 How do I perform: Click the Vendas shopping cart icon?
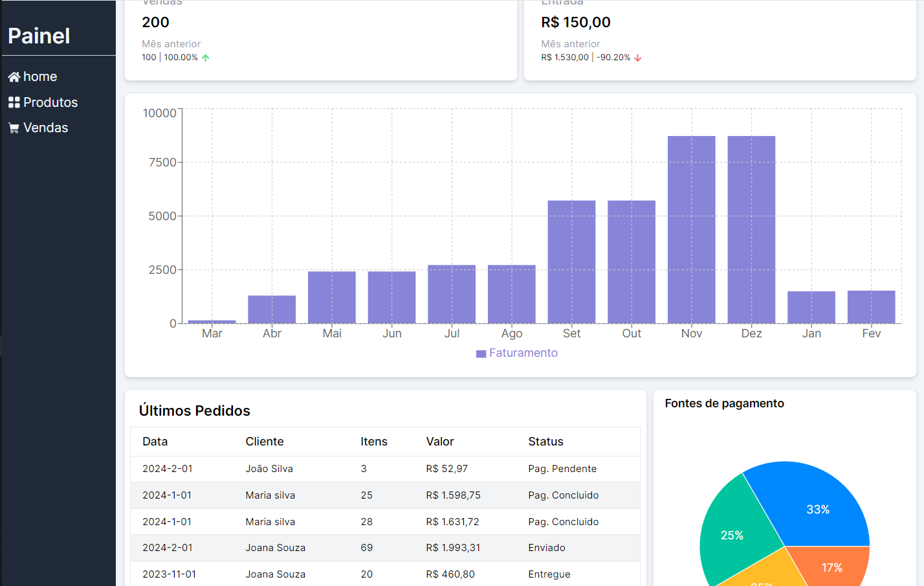click(x=14, y=128)
